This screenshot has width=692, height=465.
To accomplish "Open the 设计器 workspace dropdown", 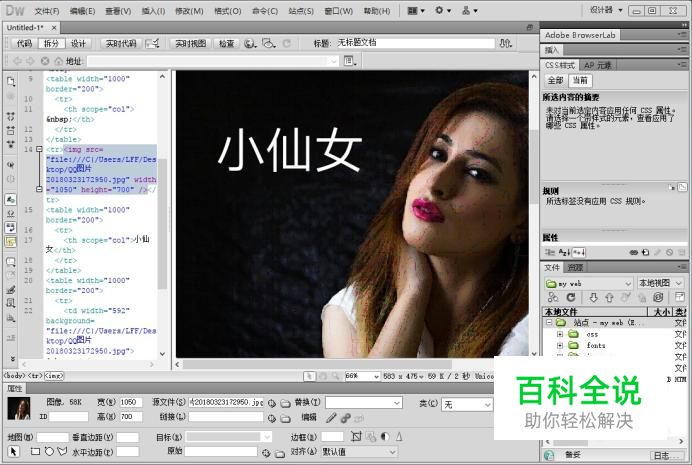I will click(x=606, y=10).
